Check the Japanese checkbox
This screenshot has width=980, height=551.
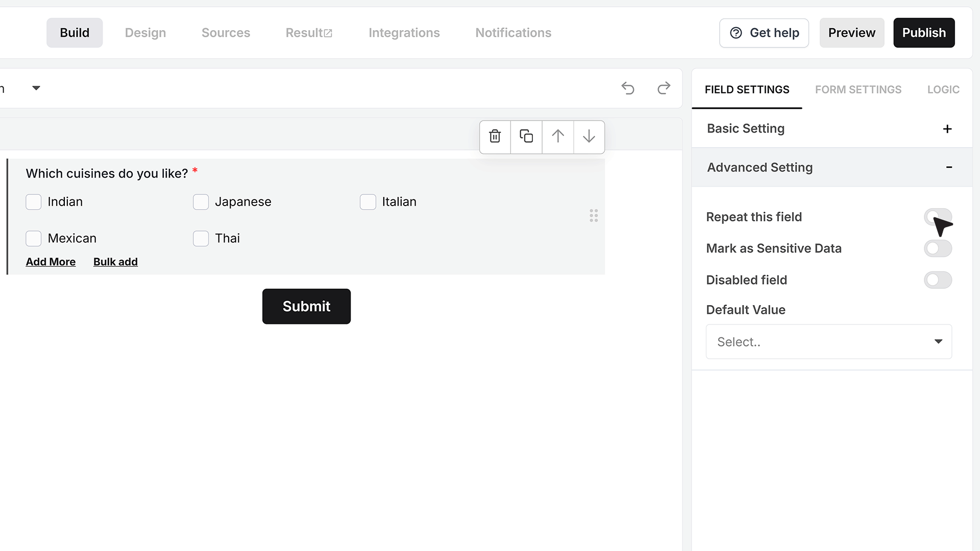(201, 202)
